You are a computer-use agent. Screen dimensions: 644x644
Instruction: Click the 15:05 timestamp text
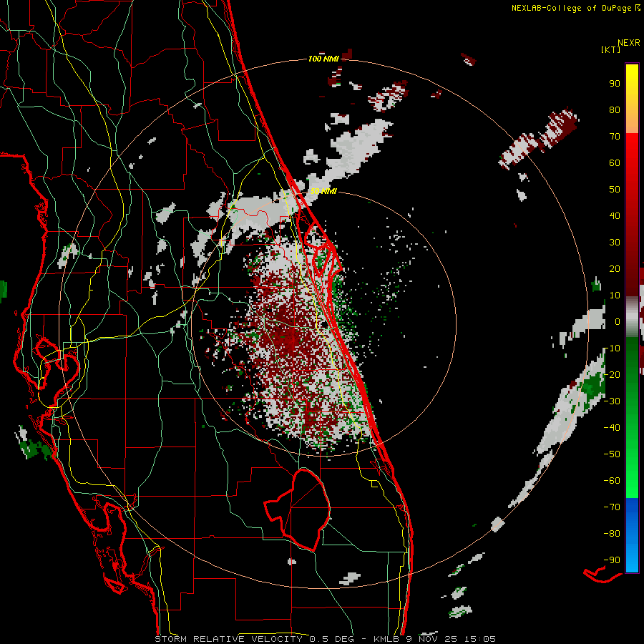tap(479, 639)
